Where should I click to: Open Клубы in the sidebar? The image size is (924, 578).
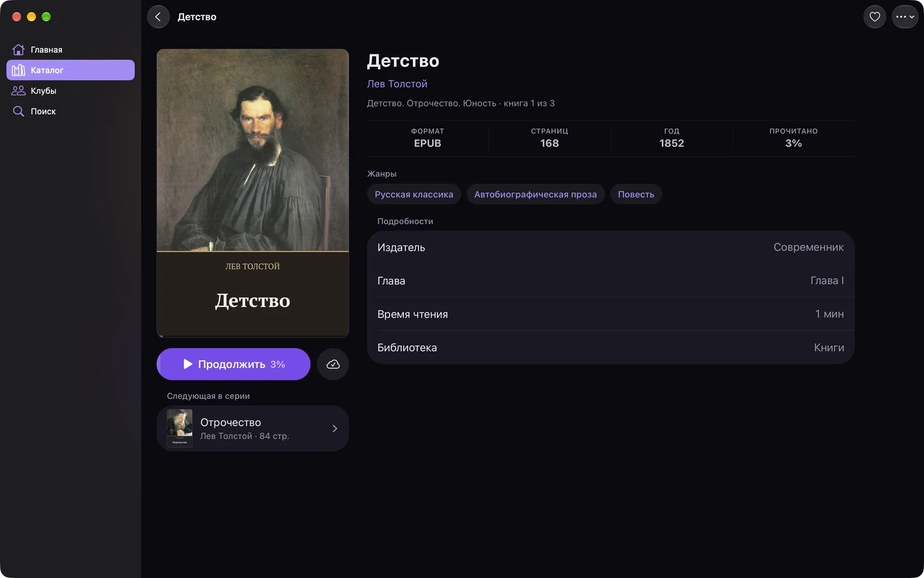pos(70,91)
